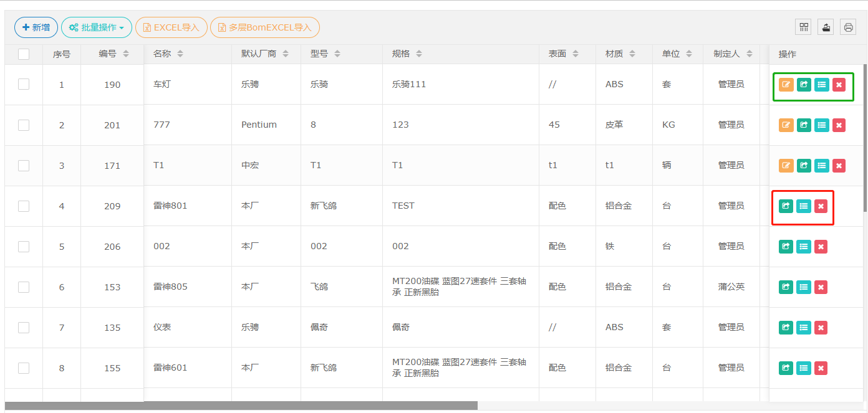This screenshot has width=868, height=413.
Task: Click the 名称 column header
Action: tap(162, 54)
